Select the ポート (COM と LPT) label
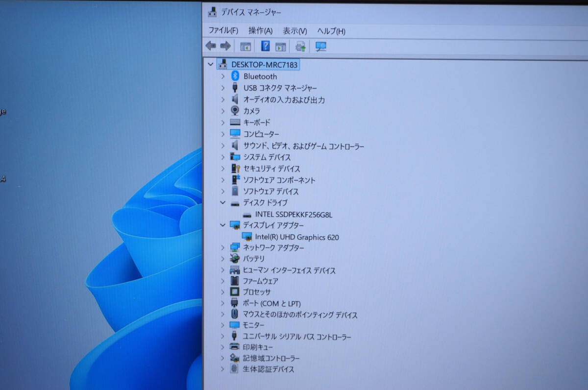The image size is (588, 390). [272, 303]
